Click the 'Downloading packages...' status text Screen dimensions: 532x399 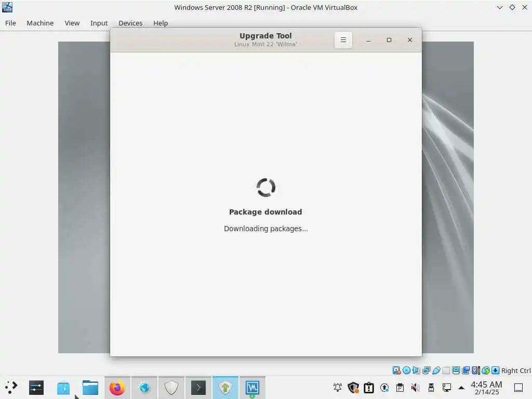click(x=265, y=229)
